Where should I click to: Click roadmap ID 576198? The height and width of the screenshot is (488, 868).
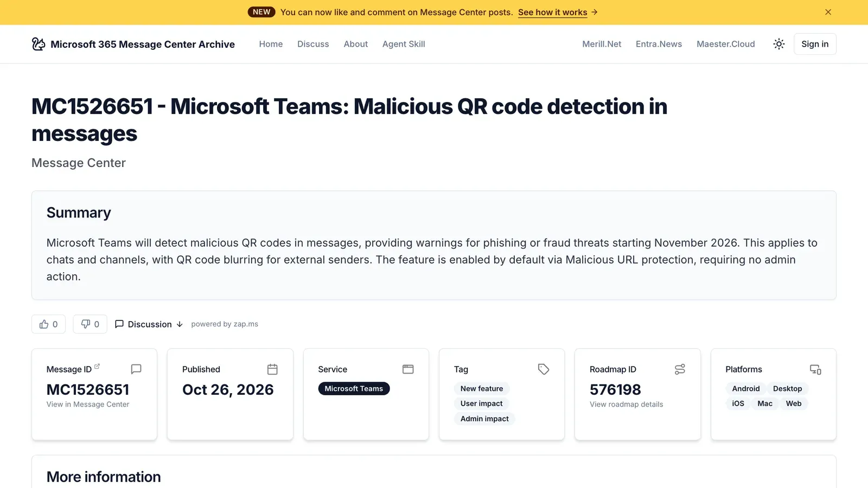[615, 390]
